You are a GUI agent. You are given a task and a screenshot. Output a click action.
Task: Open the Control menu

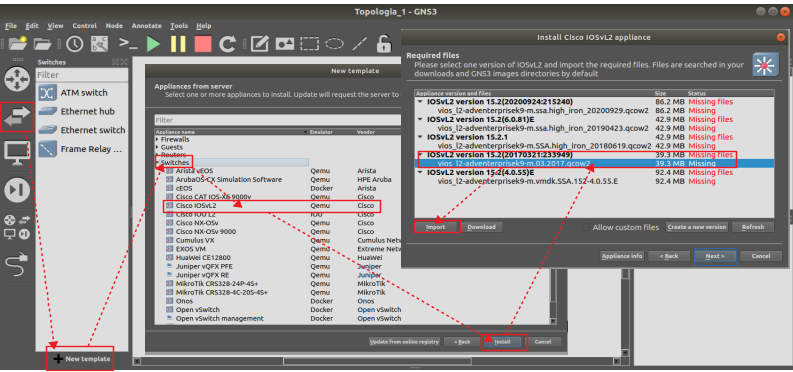click(x=84, y=26)
